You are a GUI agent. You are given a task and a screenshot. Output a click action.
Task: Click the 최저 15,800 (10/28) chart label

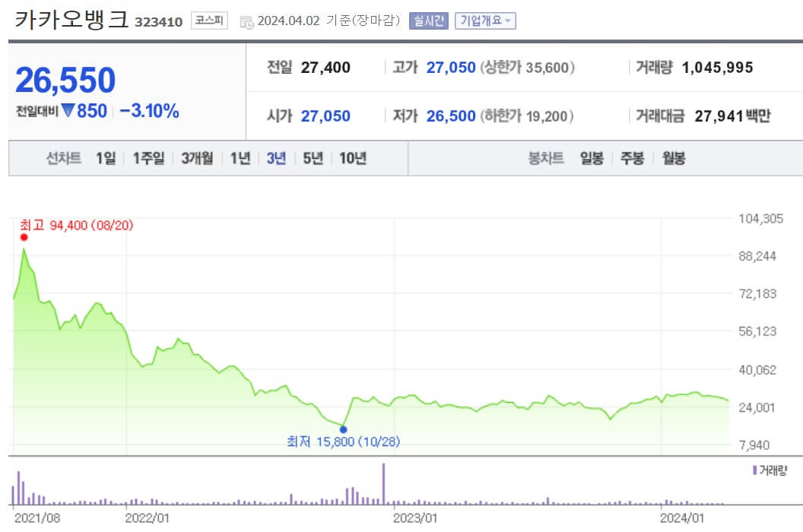[x=342, y=442]
